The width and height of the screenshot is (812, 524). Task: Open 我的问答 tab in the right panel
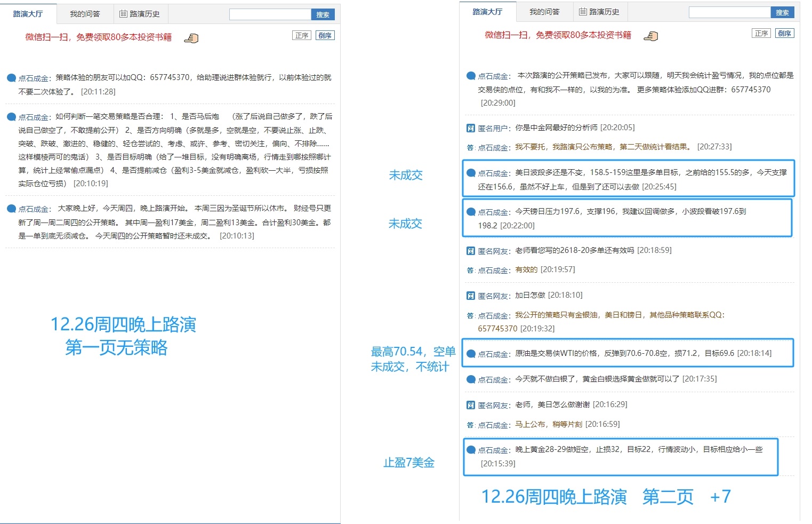click(x=544, y=12)
